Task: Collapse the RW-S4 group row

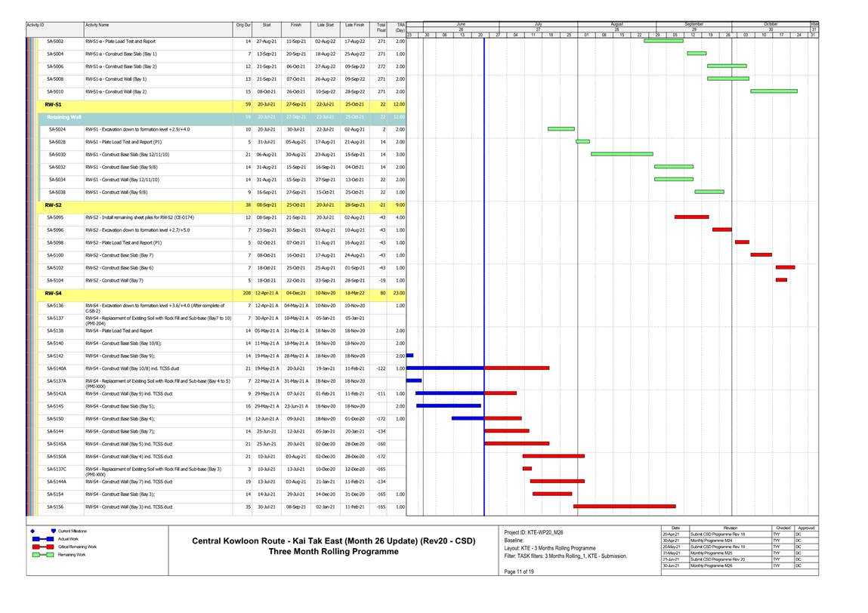Action: (53, 293)
